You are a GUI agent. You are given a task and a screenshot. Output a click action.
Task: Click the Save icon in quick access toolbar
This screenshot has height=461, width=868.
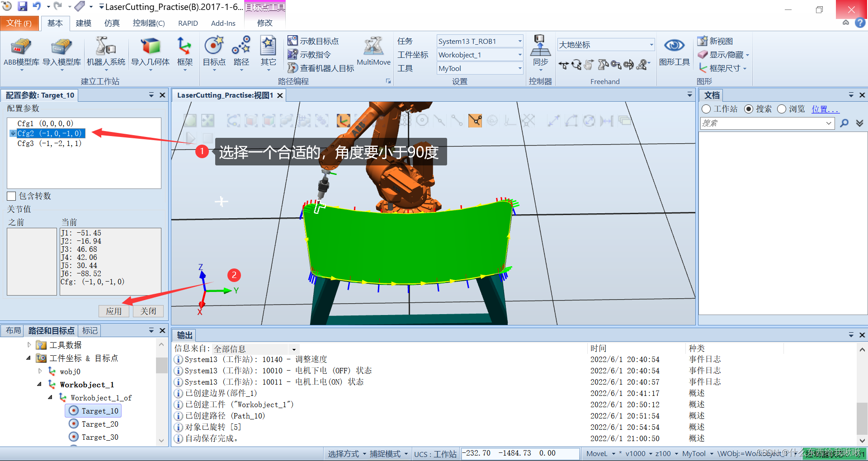pyautogui.click(x=22, y=6)
